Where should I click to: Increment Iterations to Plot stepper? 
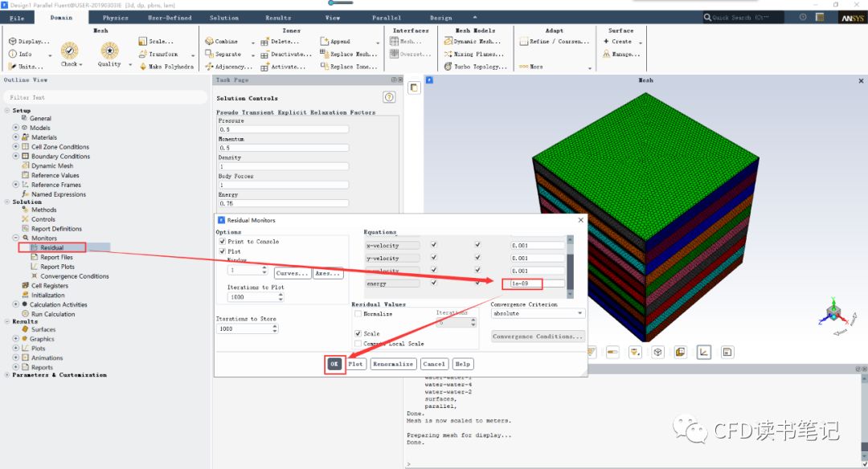coord(280,295)
